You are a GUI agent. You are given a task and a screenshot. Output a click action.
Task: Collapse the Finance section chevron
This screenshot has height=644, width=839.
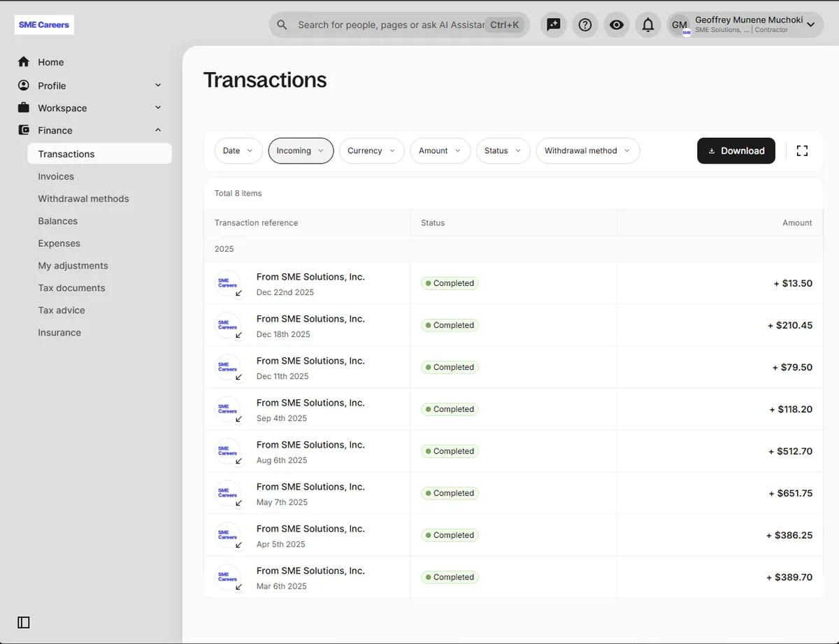coord(158,130)
